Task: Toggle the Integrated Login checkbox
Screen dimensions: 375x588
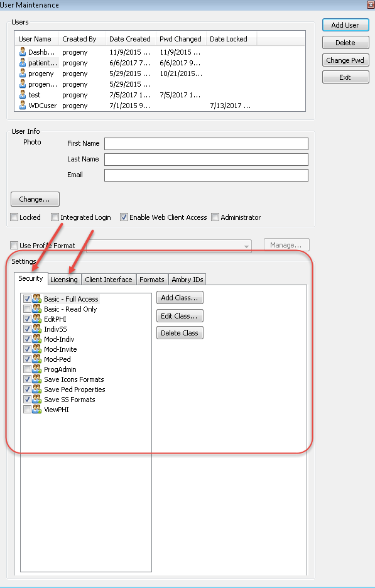Action: (55, 217)
